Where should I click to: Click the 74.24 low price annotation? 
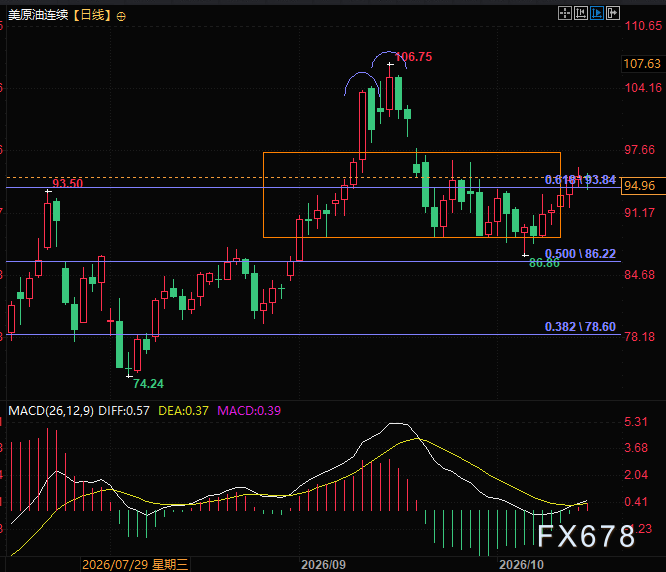(148, 384)
